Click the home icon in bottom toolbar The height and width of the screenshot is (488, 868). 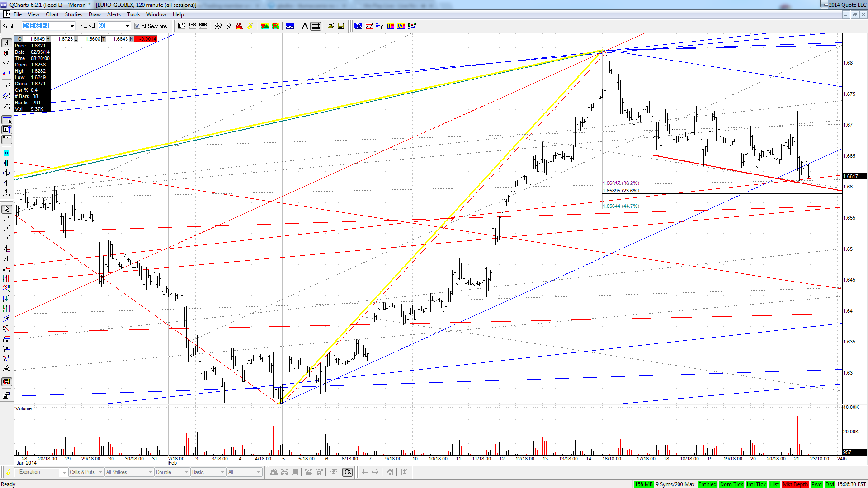coord(390,472)
